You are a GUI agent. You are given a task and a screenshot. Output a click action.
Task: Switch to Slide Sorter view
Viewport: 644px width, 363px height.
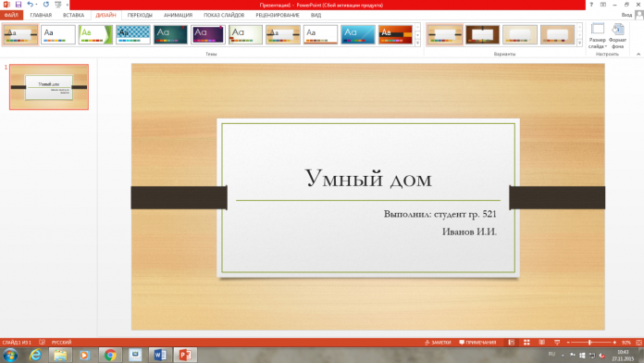pyautogui.click(x=526, y=343)
